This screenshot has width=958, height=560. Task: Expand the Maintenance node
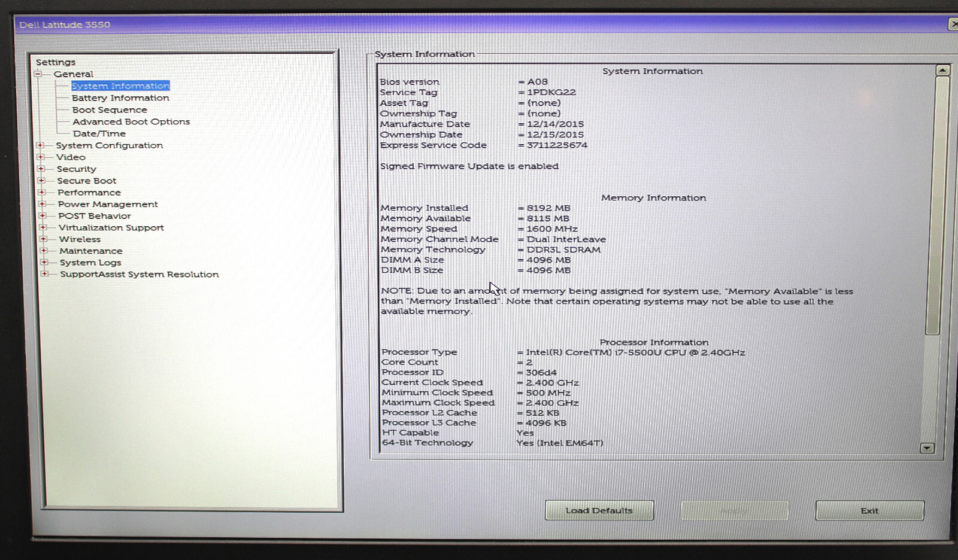click(44, 251)
